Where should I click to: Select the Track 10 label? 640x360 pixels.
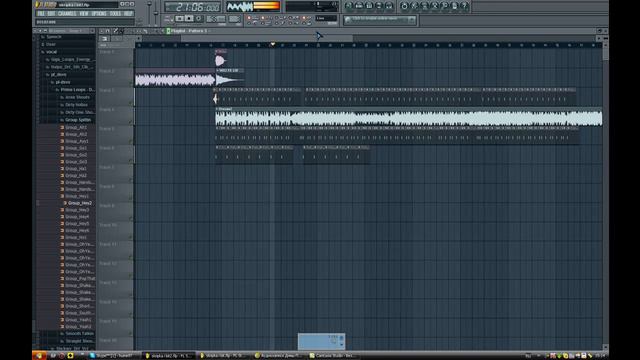(108, 225)
